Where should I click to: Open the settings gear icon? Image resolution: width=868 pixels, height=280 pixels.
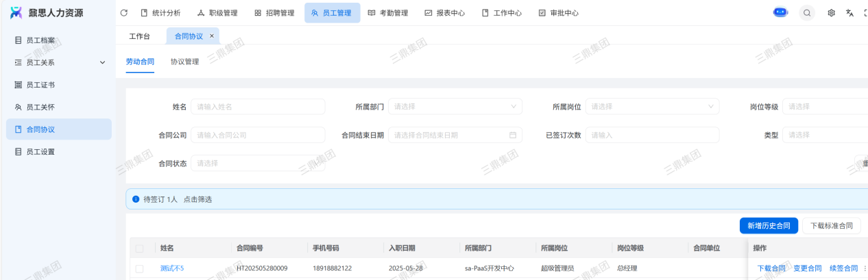(x=831, y=13)
